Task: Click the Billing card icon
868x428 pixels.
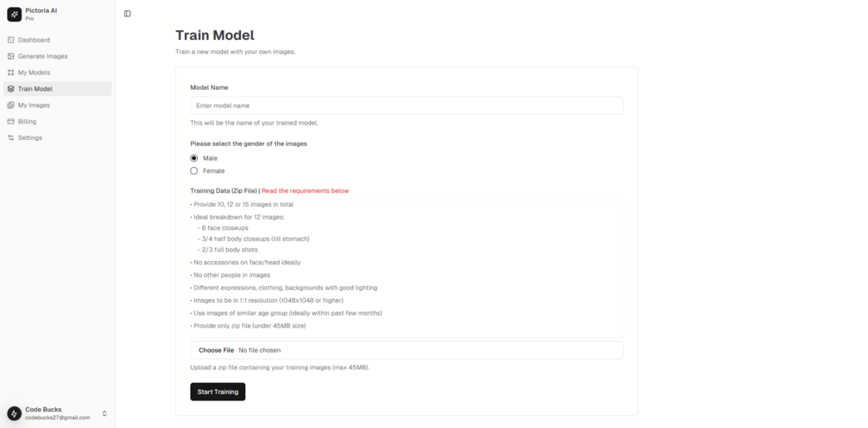Action: 10,122
